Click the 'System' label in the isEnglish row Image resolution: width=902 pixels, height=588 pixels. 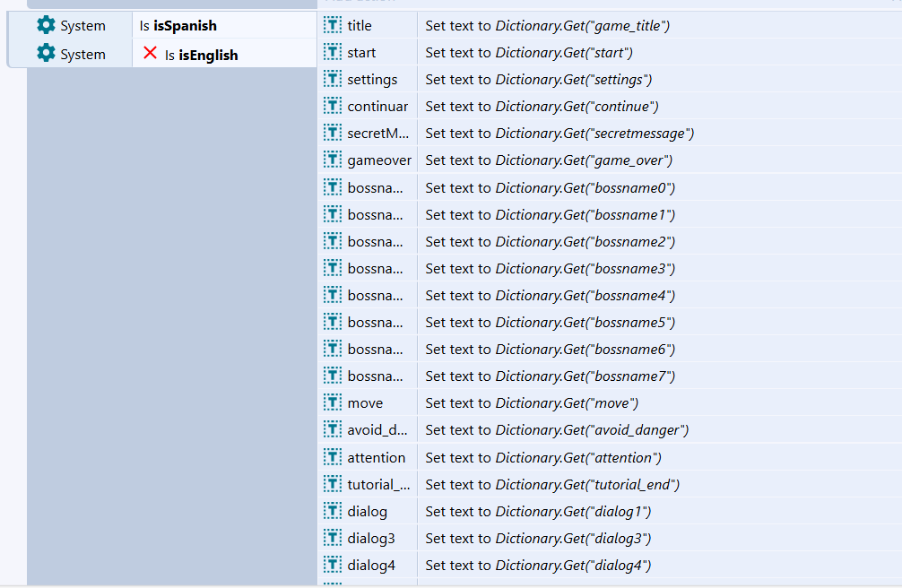[x=82, y=55]
